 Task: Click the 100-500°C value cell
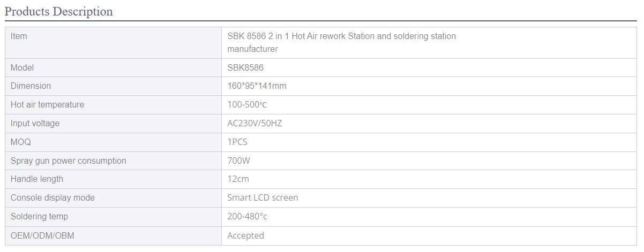429,105
